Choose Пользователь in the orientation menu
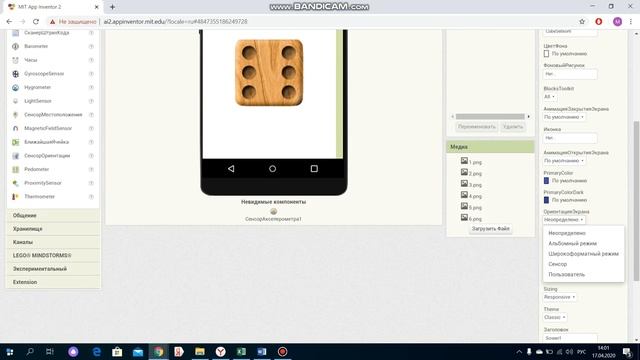This screenshot has height=360, width=640. 567,275
